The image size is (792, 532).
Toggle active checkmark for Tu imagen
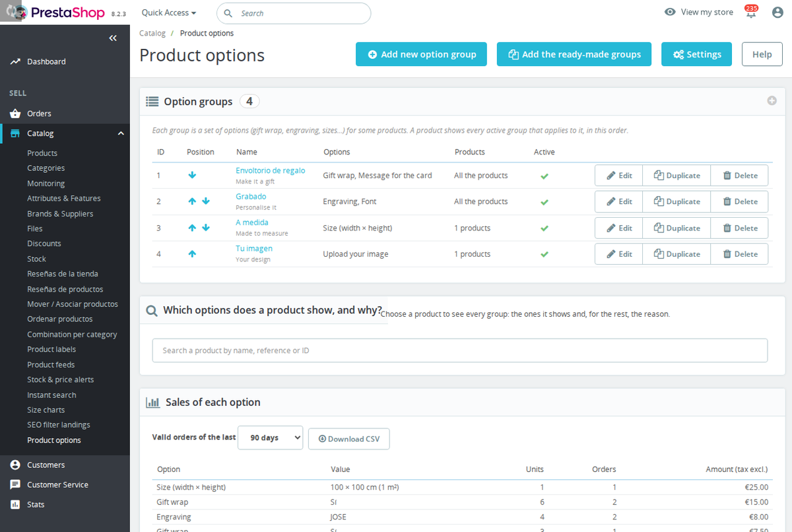(x=544, y=254)
